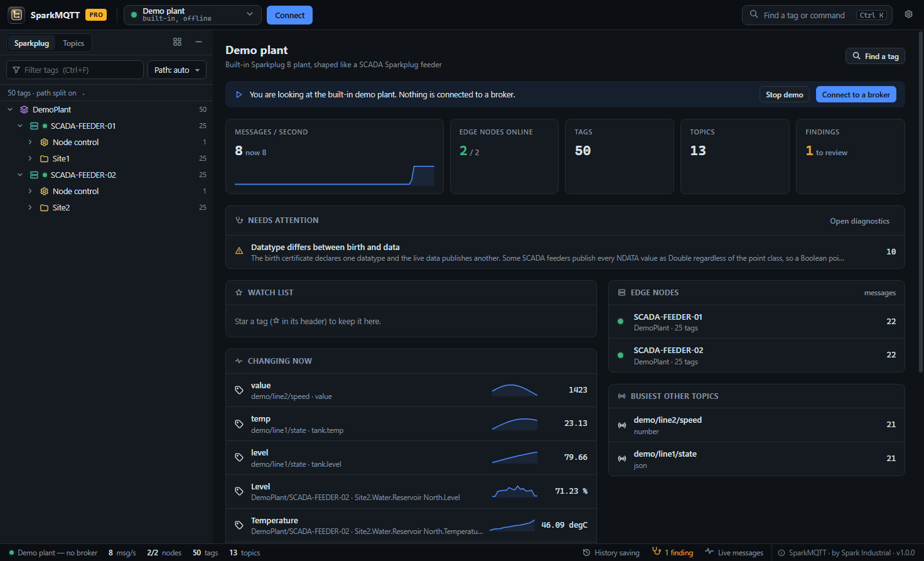The width and height of the screenshot is (924, 561).
Task: Click the Find a tag or command search box
Action: point(817,15)
